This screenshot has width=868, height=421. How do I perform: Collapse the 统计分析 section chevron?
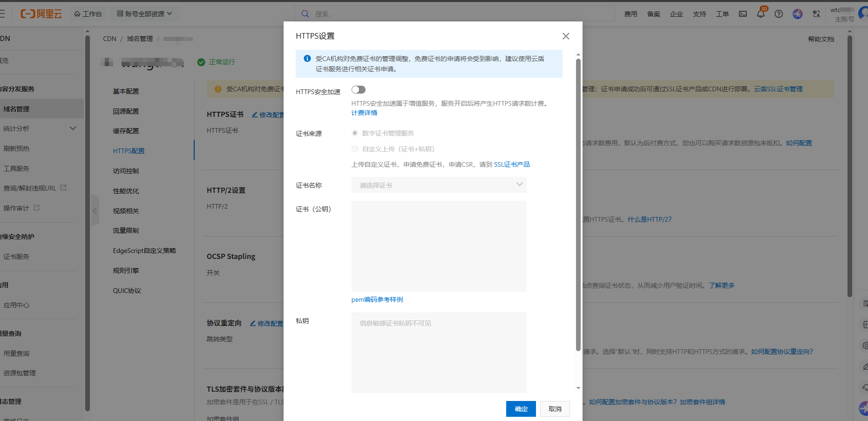(x=73, y=128)
